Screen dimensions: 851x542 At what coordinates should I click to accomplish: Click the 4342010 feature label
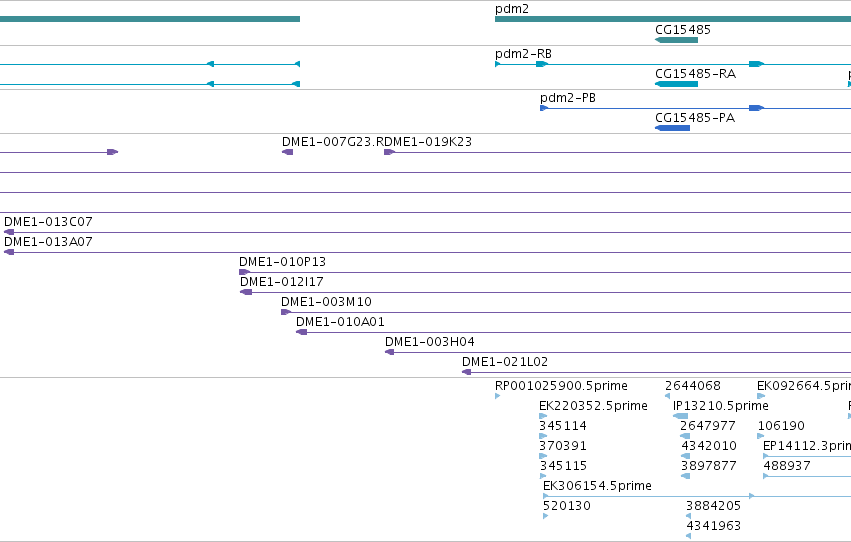[x=709, y=447]
